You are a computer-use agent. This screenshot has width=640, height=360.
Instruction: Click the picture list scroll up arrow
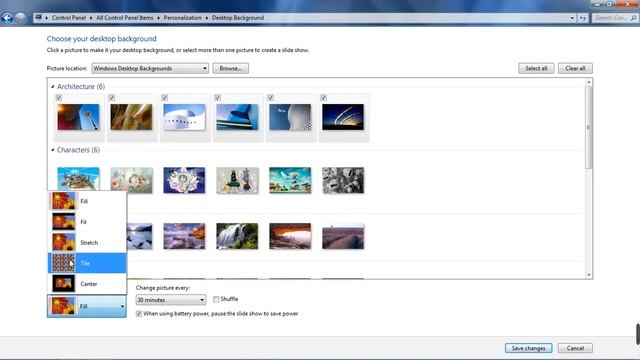(x=588, y=82)
